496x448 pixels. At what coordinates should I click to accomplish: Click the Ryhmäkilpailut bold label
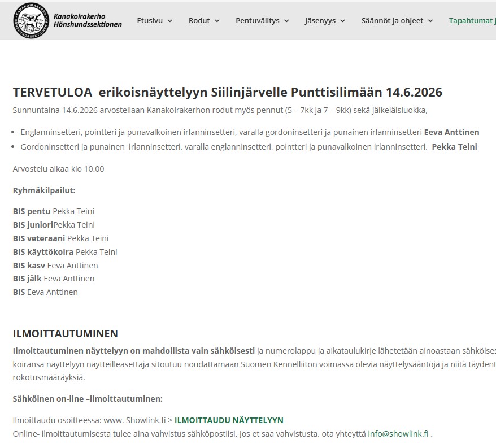[44, 190]
